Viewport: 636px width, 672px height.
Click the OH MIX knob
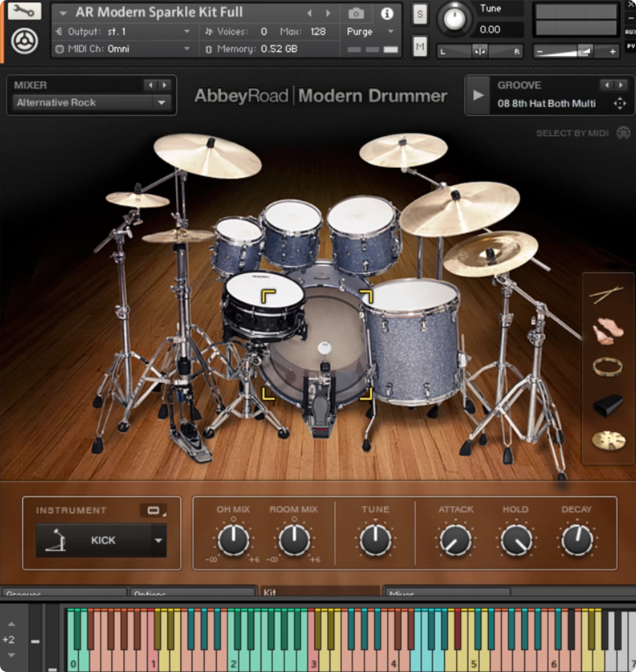tap(233, 539)
